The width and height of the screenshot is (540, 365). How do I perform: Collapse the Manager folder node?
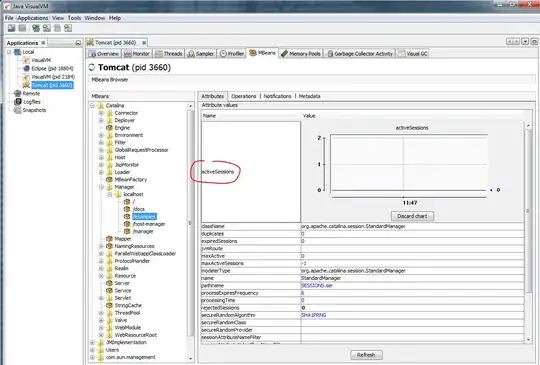(x=101, y=187)
